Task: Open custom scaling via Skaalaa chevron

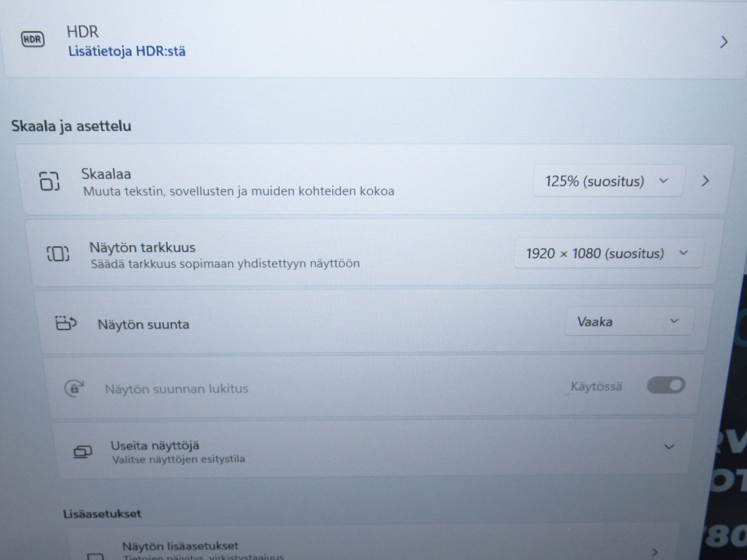Action: [705, 181]
